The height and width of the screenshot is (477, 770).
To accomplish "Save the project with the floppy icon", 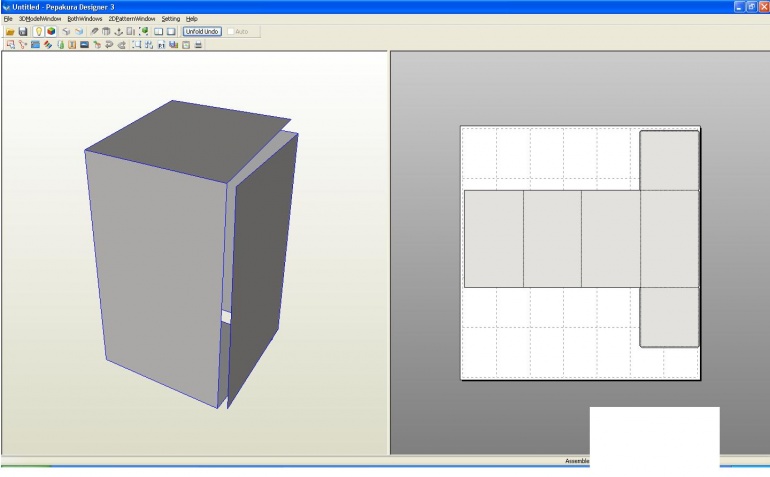I will coord(23,31).
